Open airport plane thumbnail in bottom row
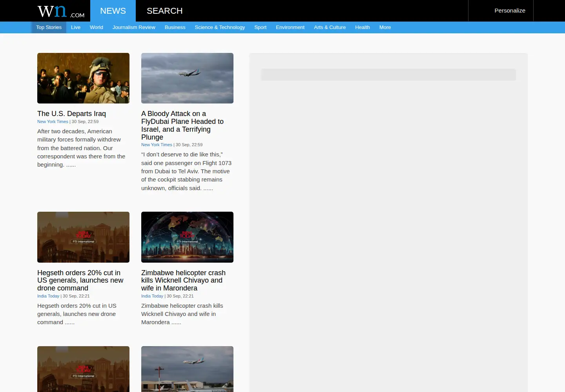 pyautogui.click(x=187, y=369)
